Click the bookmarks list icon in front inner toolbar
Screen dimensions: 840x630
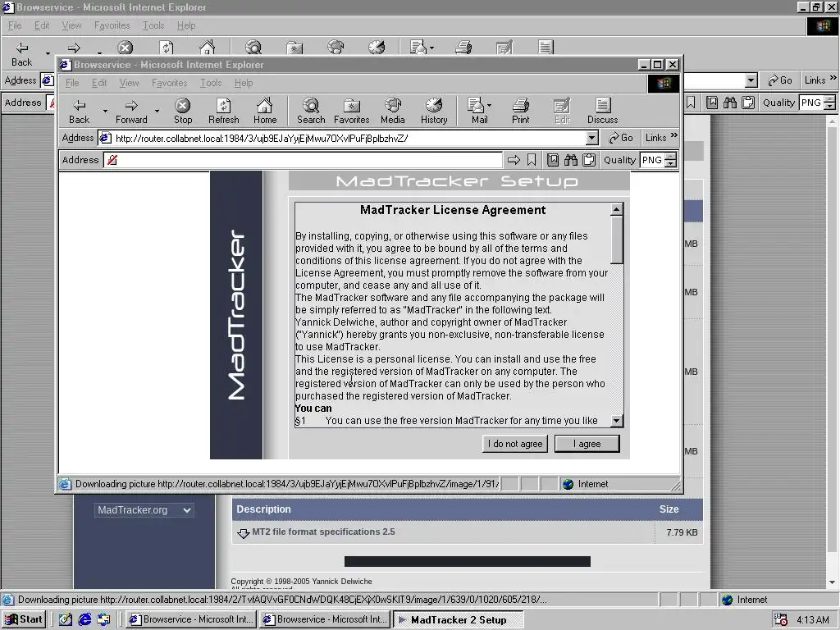(x=553, y=160)
